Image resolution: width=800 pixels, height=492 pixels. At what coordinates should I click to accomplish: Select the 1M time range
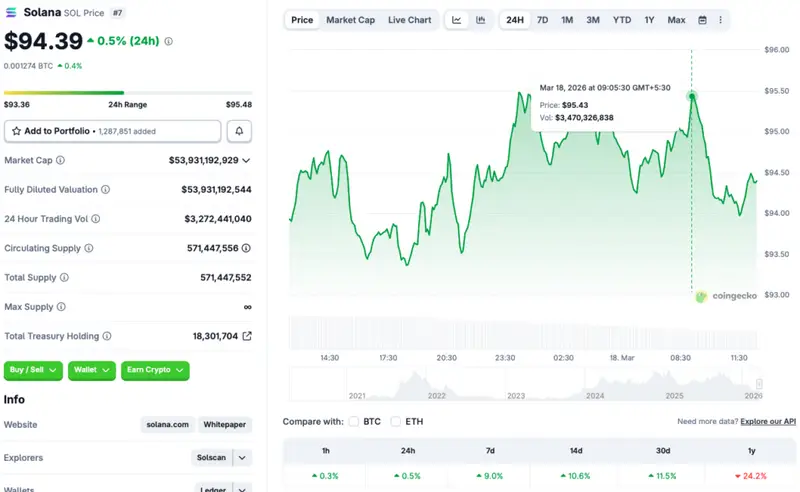coord(567,20)
